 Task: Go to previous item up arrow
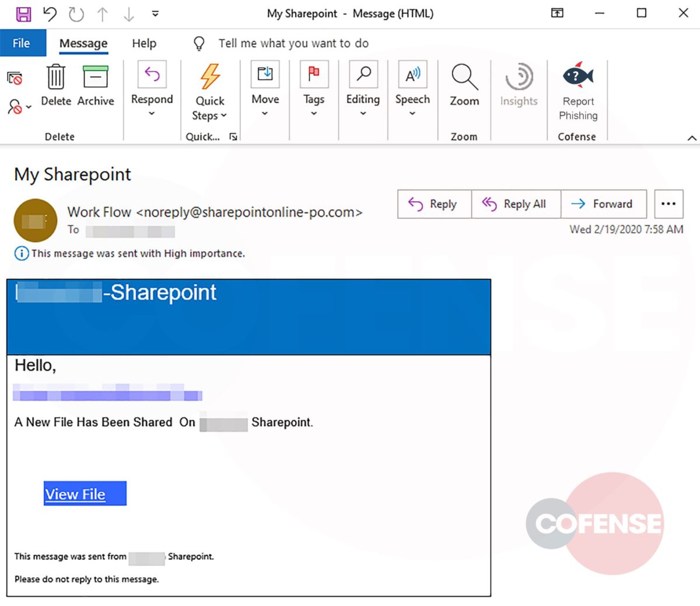[103, 14]
